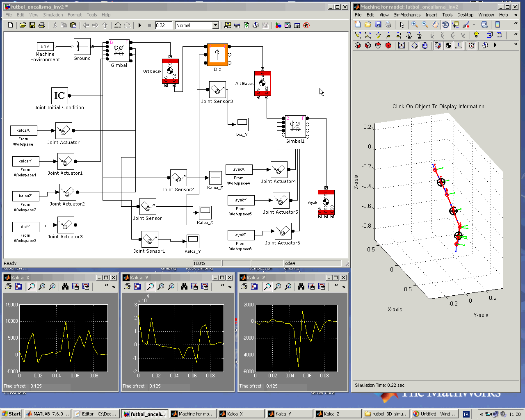Go up to parent system arrow

click(x=105, y=25)
